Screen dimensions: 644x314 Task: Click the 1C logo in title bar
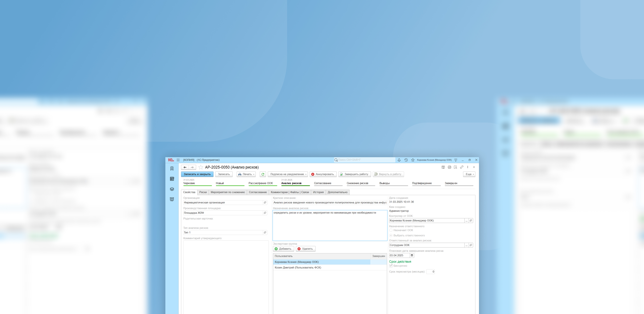[171, 160]
